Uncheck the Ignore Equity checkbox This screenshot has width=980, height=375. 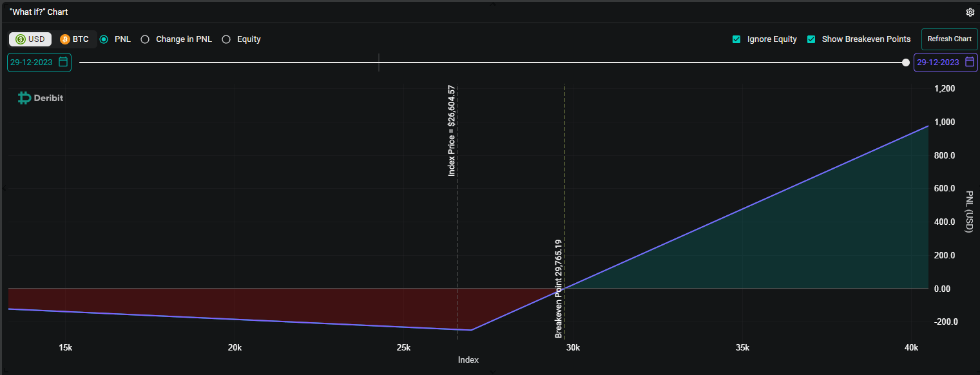tap(736, 39)
